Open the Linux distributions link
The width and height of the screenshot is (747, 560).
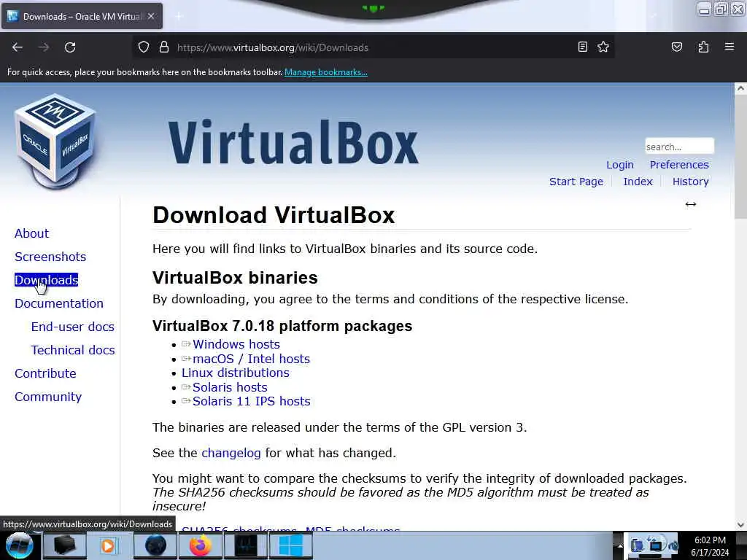[x=236, y=373]
